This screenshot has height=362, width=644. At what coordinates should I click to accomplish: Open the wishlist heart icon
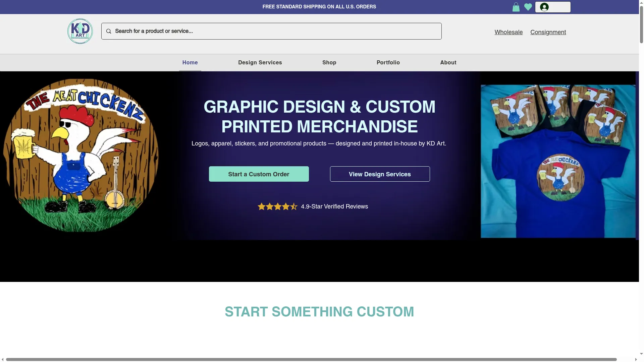click(528, 7)
